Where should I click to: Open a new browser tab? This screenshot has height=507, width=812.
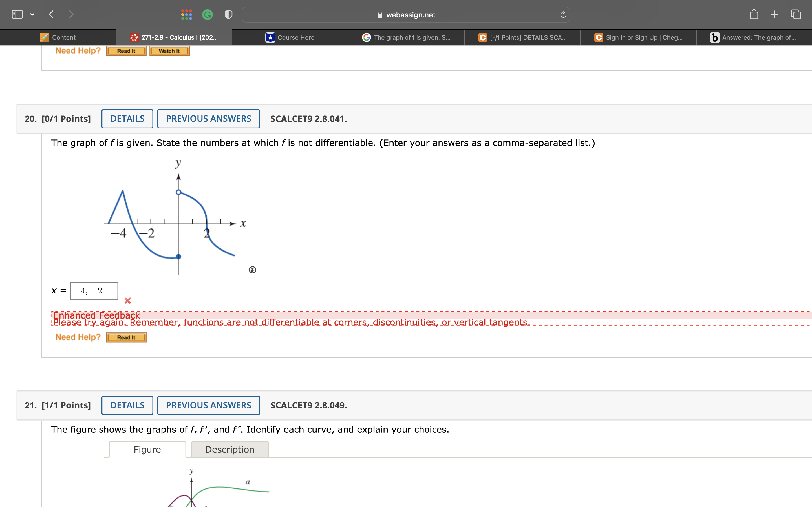click(775, 14)
